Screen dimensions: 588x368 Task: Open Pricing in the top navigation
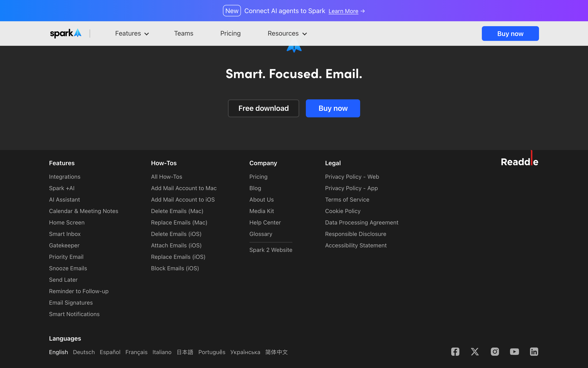[230, 34]
